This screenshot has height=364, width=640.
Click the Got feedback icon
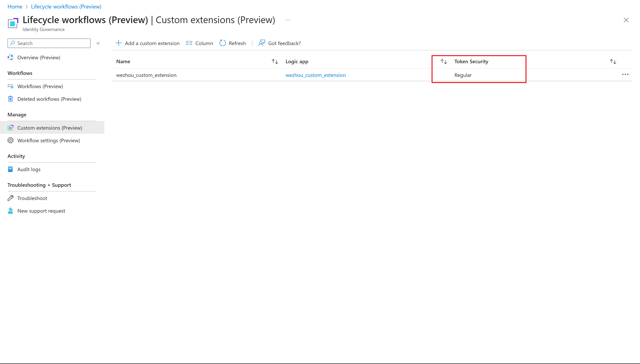click(x=262, y=43)
